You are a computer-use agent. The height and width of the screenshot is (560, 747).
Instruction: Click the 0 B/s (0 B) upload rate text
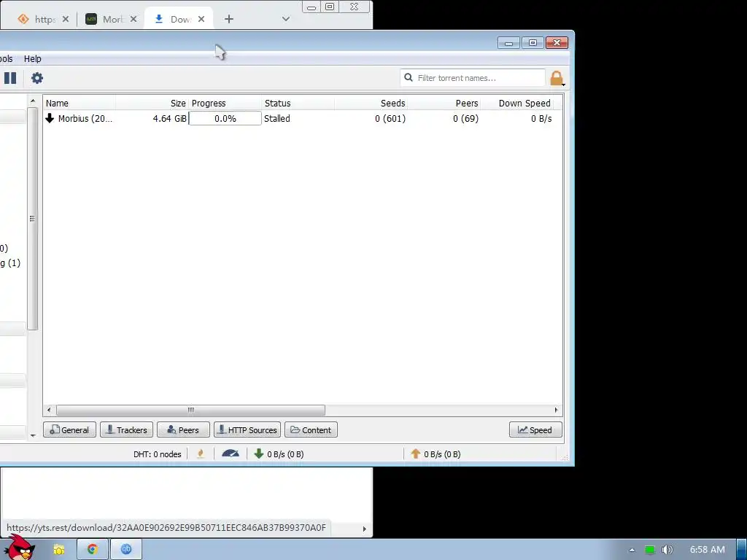(x=442, y=454)
